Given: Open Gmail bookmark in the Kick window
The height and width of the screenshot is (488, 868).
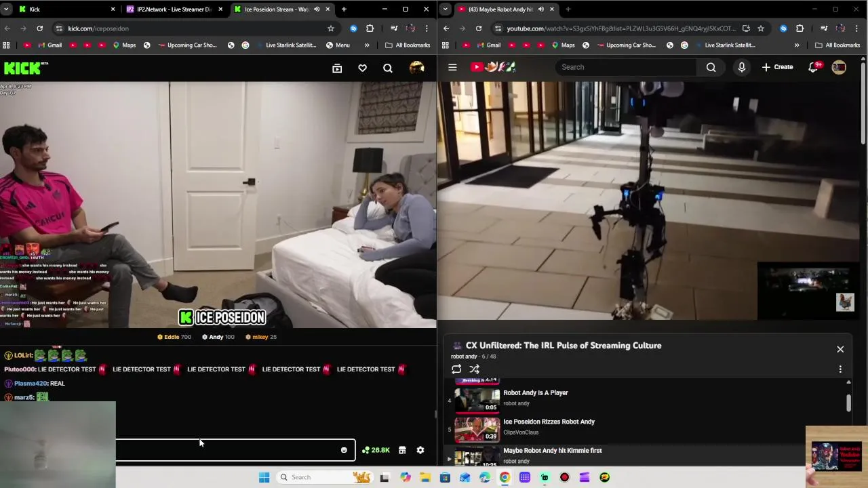Looking at the screenshot, I should (x=50, y=45).
